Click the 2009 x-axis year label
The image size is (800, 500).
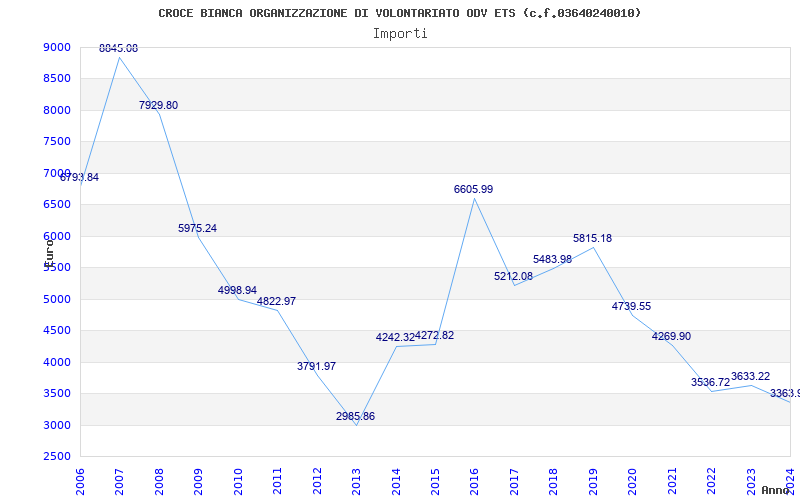(x=198, y=481)
